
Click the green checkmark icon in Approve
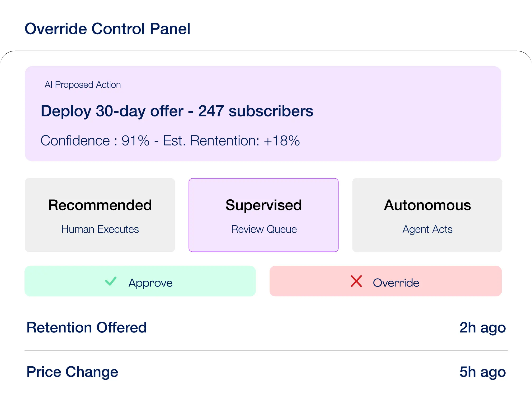point(111,282)
